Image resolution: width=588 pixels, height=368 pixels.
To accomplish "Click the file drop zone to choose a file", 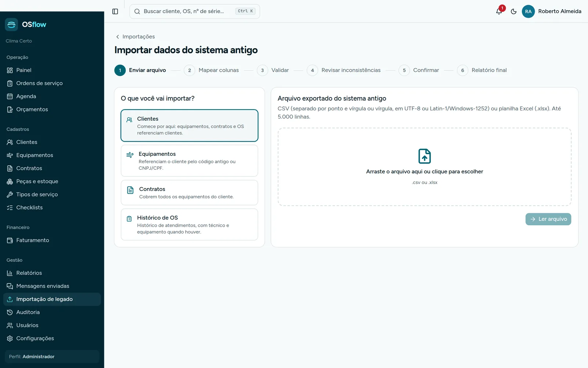I will 424,167.
